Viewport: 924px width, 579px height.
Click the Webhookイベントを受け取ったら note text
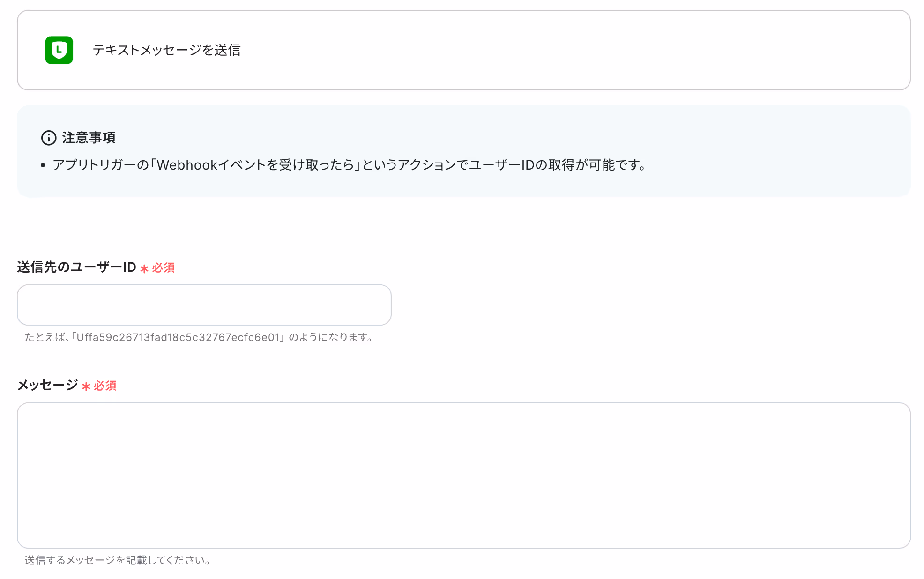tap(255, 165)
